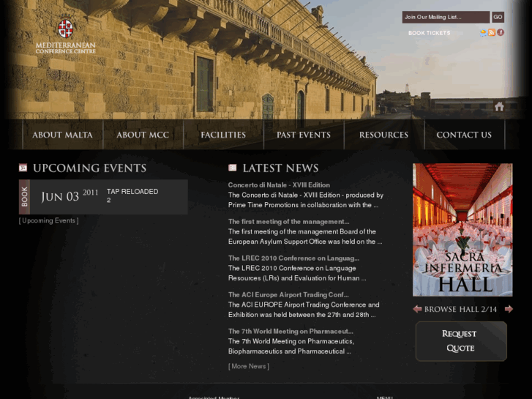Click the Upcoming Events heading
Screen dimensions: 532x399
pos(89,168)
